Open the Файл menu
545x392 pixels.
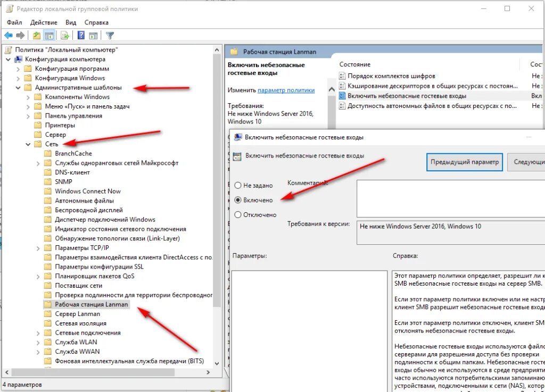[x=14, y=22]
